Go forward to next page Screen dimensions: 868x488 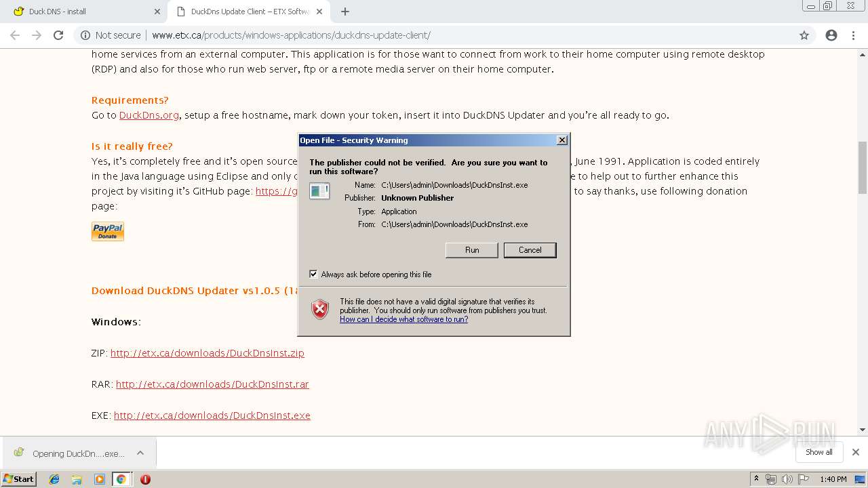tap(37, 35)
